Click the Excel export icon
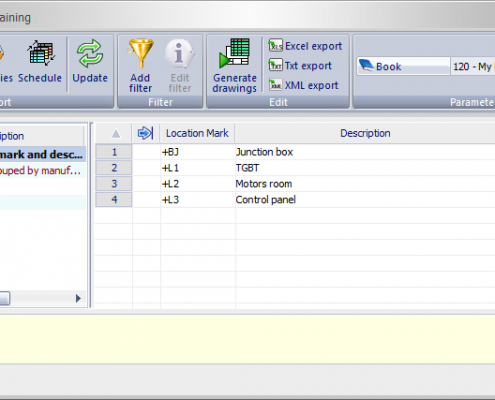 click(x=275, y=45)
